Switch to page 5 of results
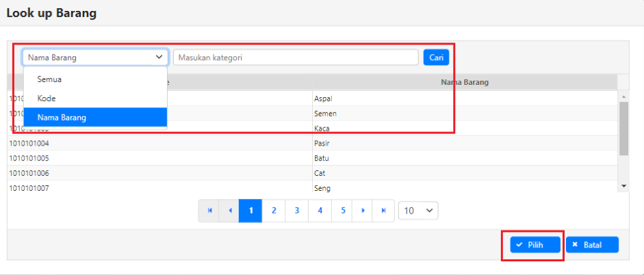Screen dimensions: 644x275 pos(343,211)
